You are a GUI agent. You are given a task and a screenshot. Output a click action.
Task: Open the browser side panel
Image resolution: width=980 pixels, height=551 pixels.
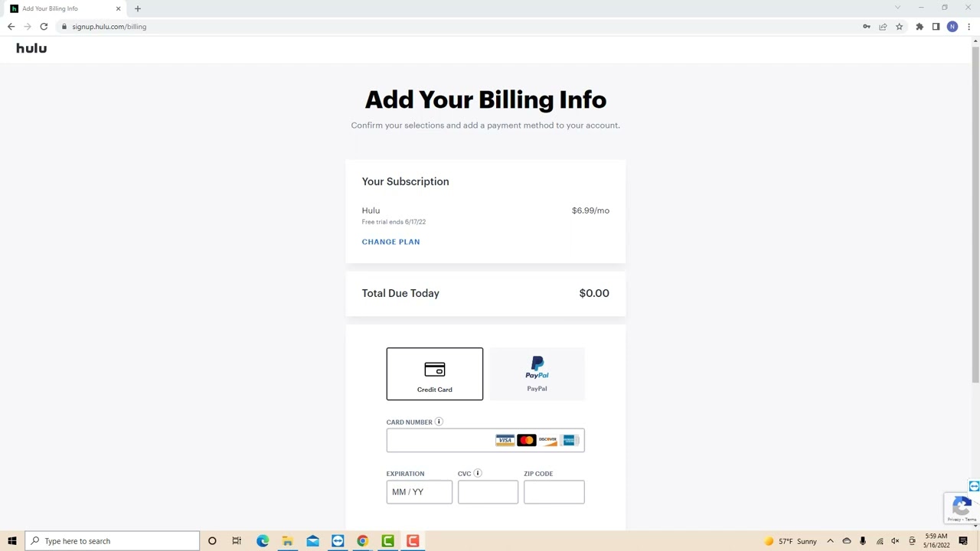pos(936,27)
